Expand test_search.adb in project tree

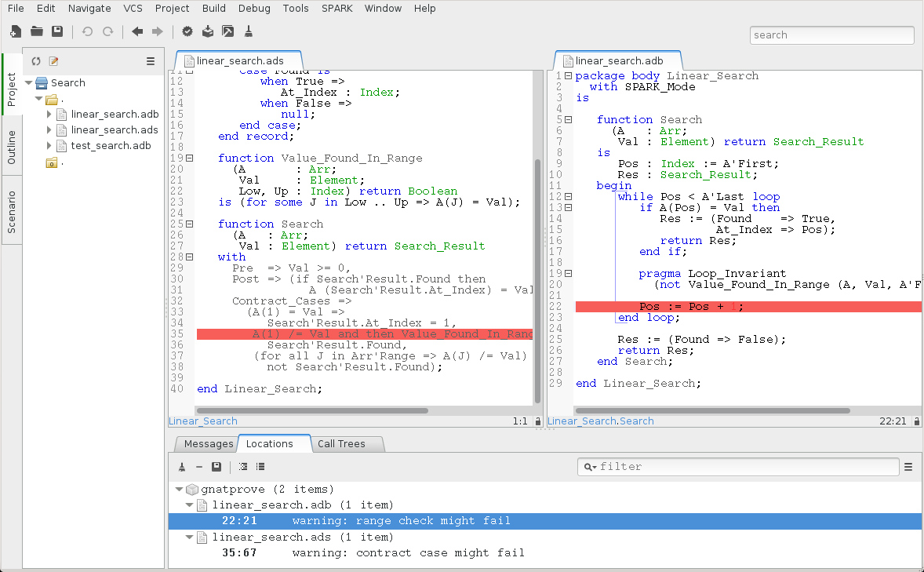[49, 146]
